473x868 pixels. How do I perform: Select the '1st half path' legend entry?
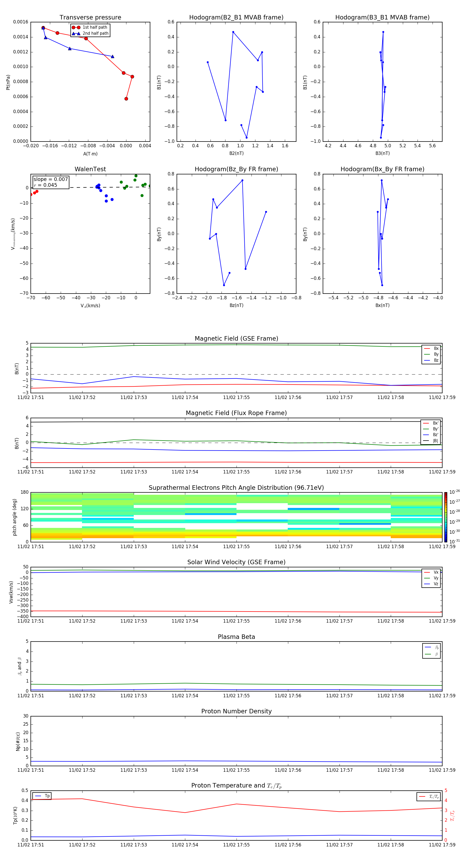click(90, 27)
